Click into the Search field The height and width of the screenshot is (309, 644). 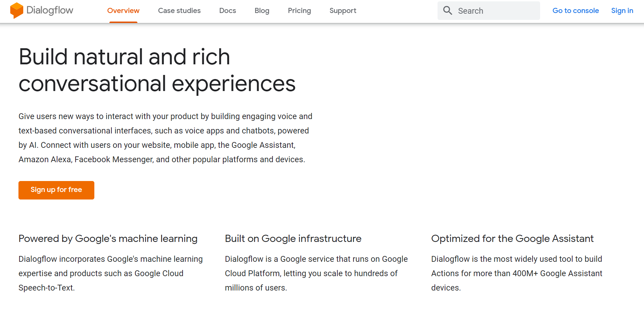(489, 11)
